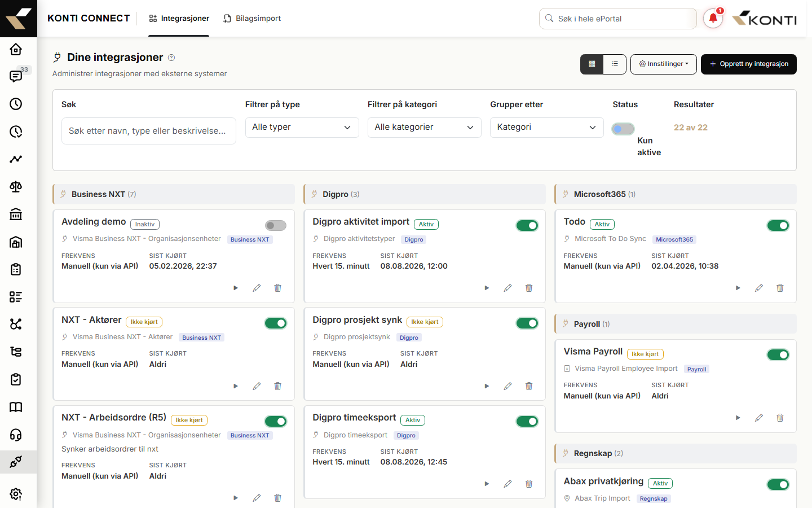
Task: Click the integration name search field
Action: (x=149, y=131)
